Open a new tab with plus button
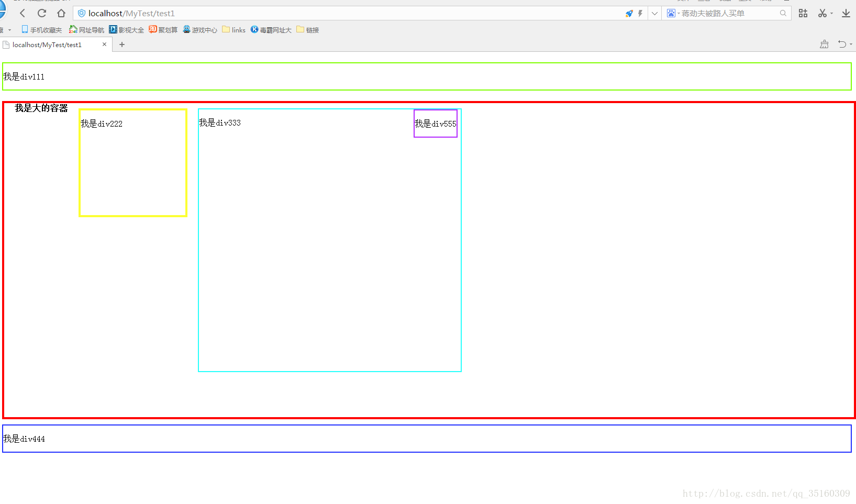Image resolution: width=856 pixels, height=504 pixels. (x=122, y=44)
